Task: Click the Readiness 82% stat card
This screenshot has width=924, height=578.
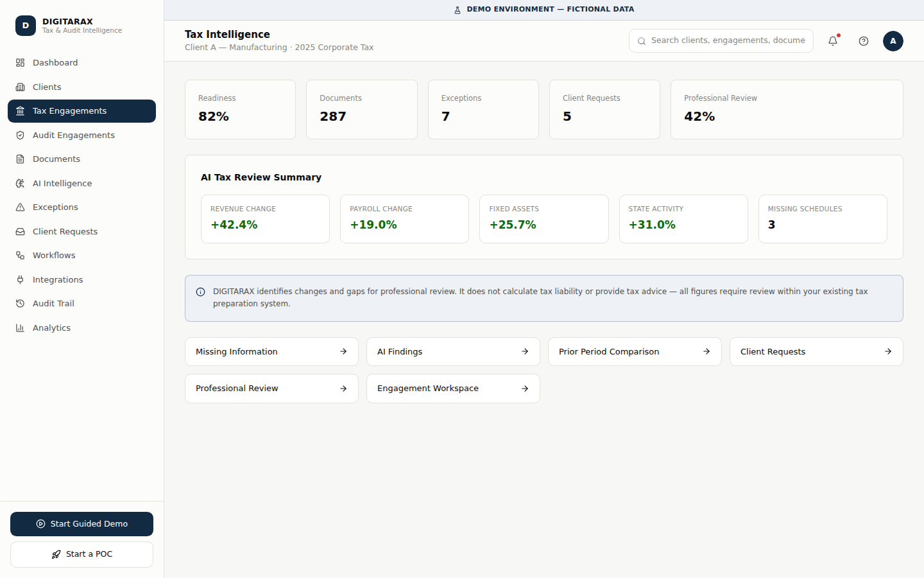Action: 240,109
